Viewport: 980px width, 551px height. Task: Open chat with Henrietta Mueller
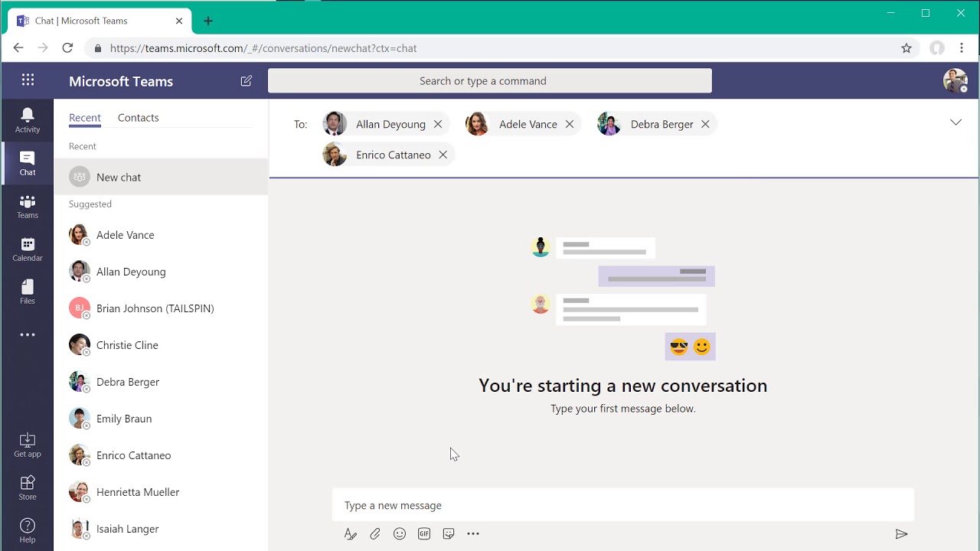(x=161, y=492)
